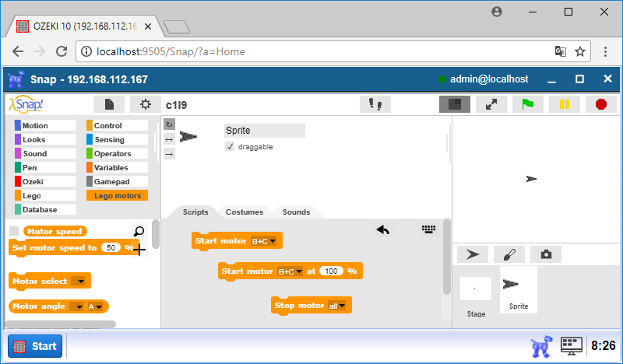Image resolution: width=623 pixels, height=364 pixels.
Task: Make a new block with plus icon
Action: (x=139, y=250)
